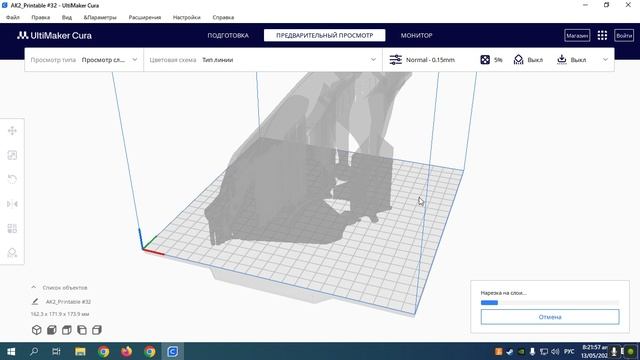Click the Нарезка на слои status text
This screenshot has height=360, width=640.
click(x=504, y=293)
